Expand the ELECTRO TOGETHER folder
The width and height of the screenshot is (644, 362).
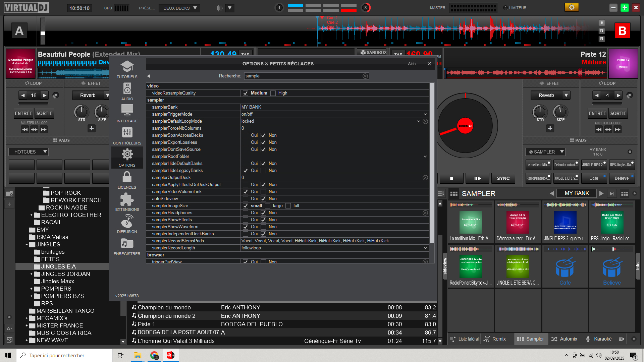point(31,215)
